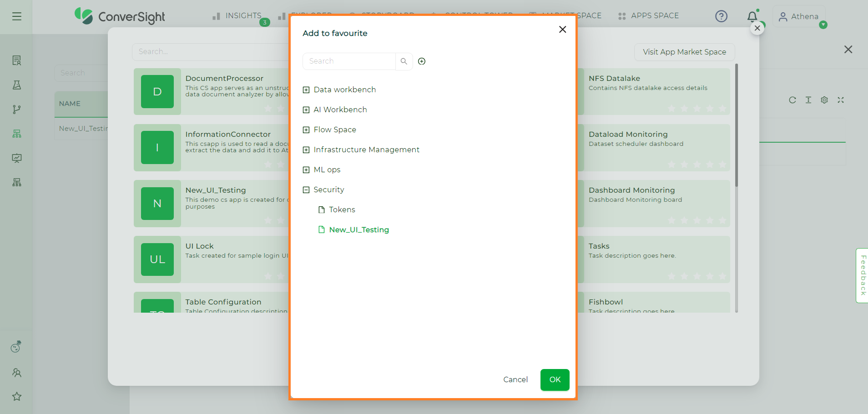Close the side panel with X
The height and width of the screenshot is (414, 868).
pyautogui.click(x=848, y=50)
